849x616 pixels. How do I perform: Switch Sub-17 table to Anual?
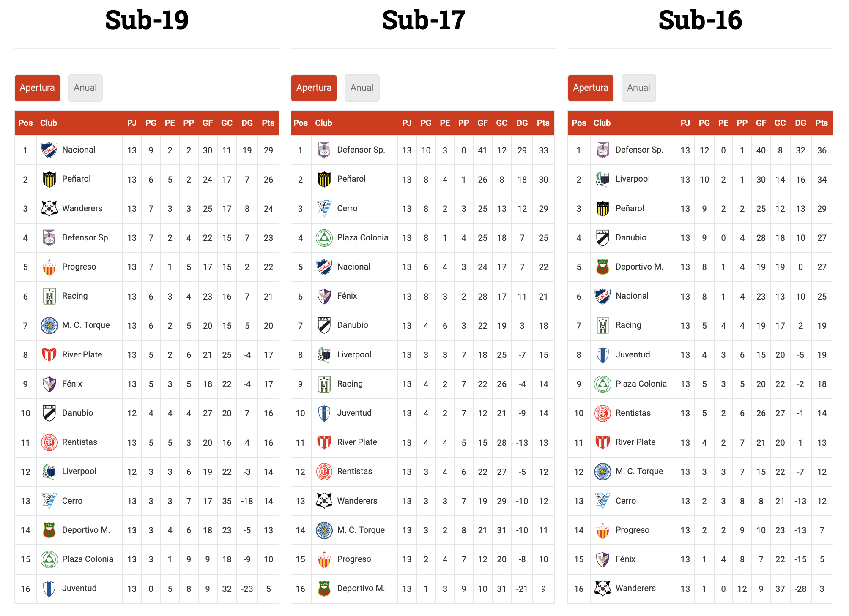362,88
